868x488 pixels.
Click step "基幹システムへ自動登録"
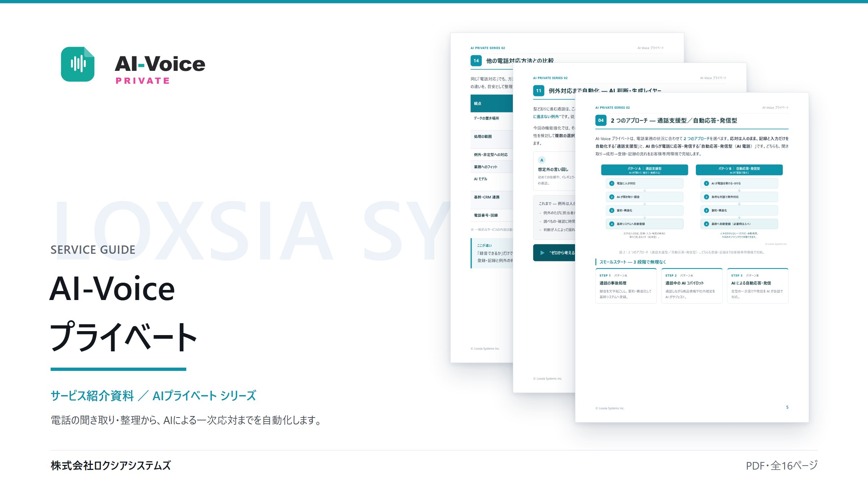coord(644,224)
